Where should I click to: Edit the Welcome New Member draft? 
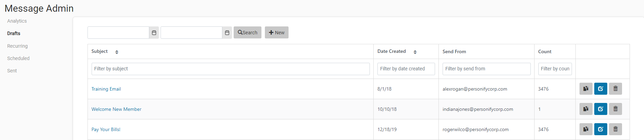pyautogui.click(x=600, y=109)
